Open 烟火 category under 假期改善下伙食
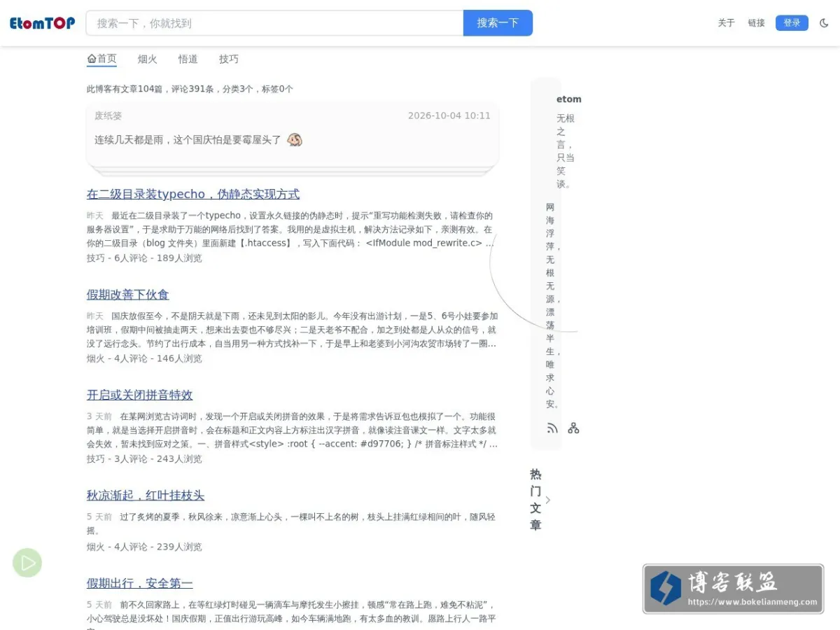 [x=95, y=358]
